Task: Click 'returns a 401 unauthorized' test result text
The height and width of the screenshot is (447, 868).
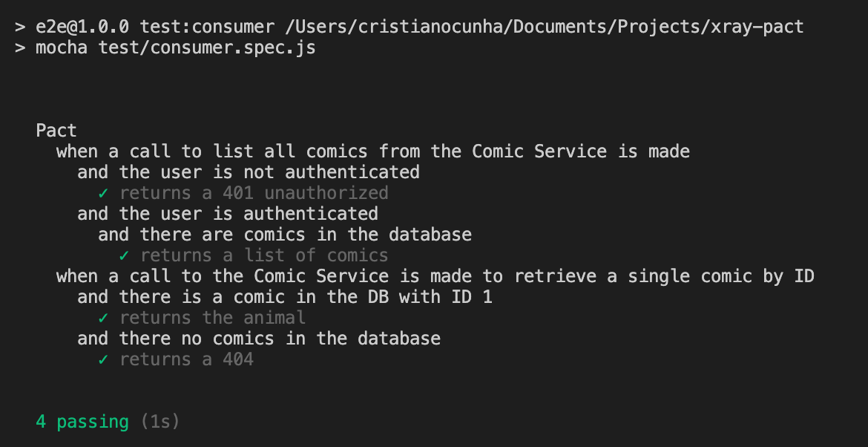Action: pos(254,193)
